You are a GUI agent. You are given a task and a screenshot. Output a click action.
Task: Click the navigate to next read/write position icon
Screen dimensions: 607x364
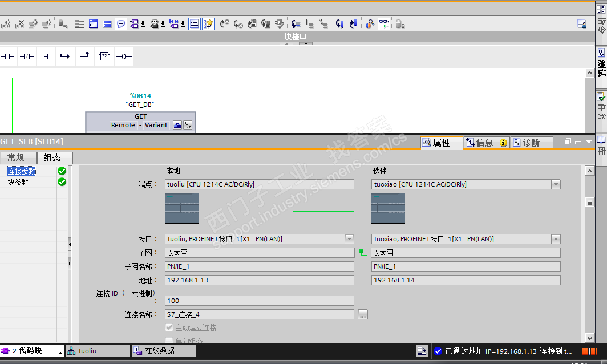tap(339, 24)
